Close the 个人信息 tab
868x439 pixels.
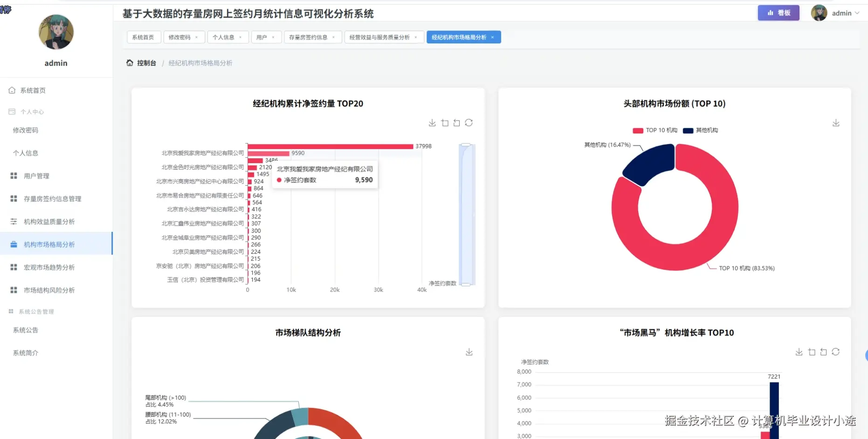[x=241, y=37]
